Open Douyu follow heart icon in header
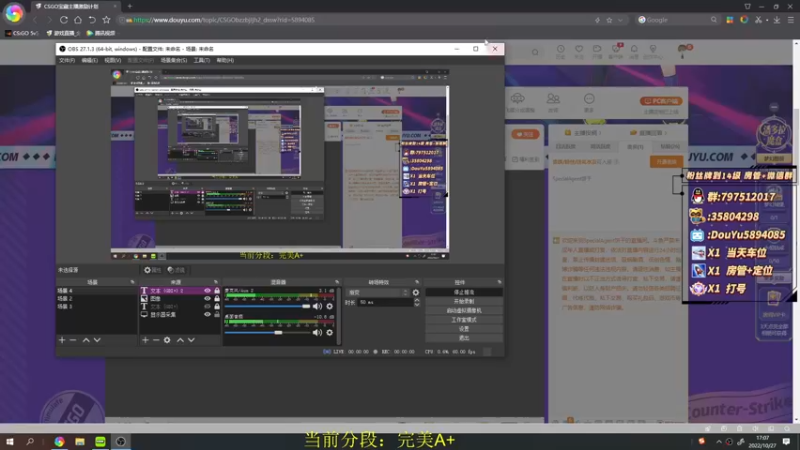Image resolution: width=800 pixels, height=450 pixels. [x=579, y=51]
